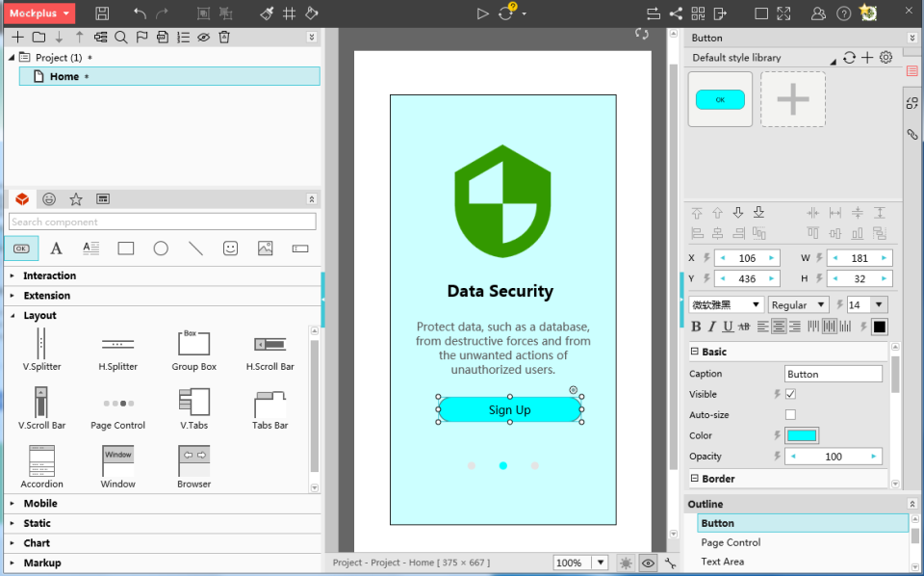Delete page with trash icon
The height and width of the screenshot is (576, 924).
(x=224, y=38)
